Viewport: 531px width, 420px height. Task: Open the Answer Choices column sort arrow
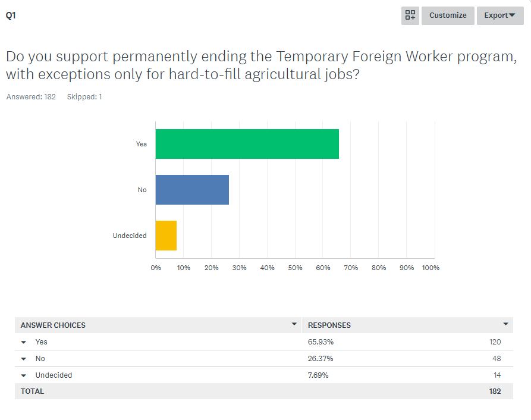click(x=294, y=324)
